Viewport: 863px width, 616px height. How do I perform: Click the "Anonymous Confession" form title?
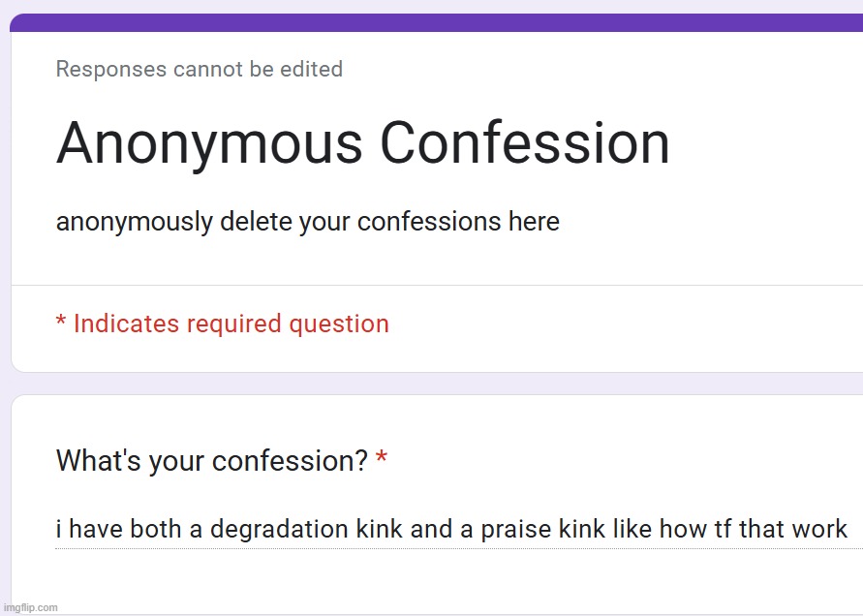pyautogui.click(x=363, y=144)
